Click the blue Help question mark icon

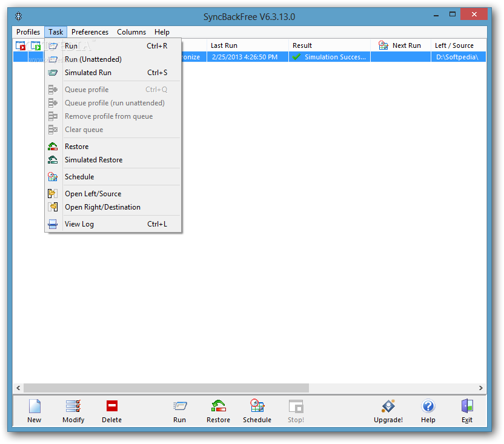[x=428, y=406]
